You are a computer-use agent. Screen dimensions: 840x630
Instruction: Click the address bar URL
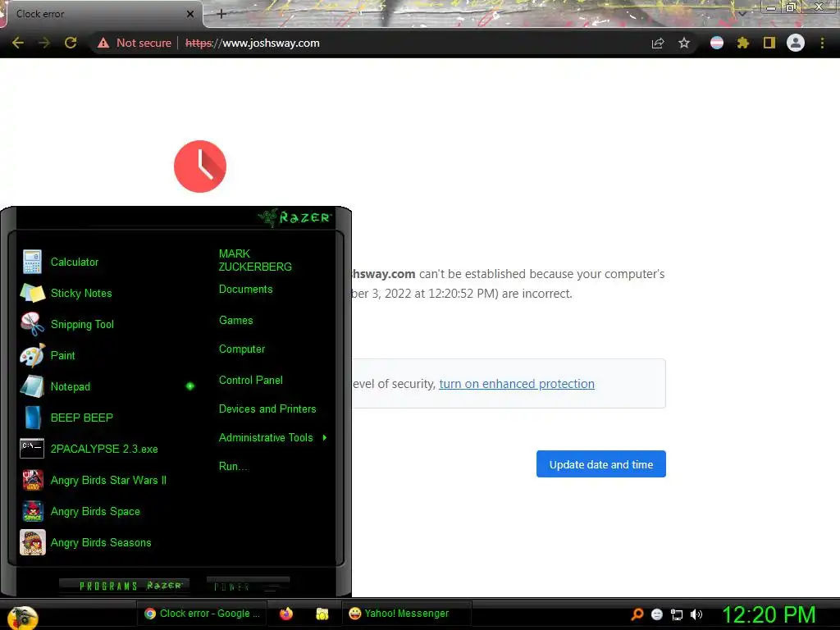coord(253,43)
